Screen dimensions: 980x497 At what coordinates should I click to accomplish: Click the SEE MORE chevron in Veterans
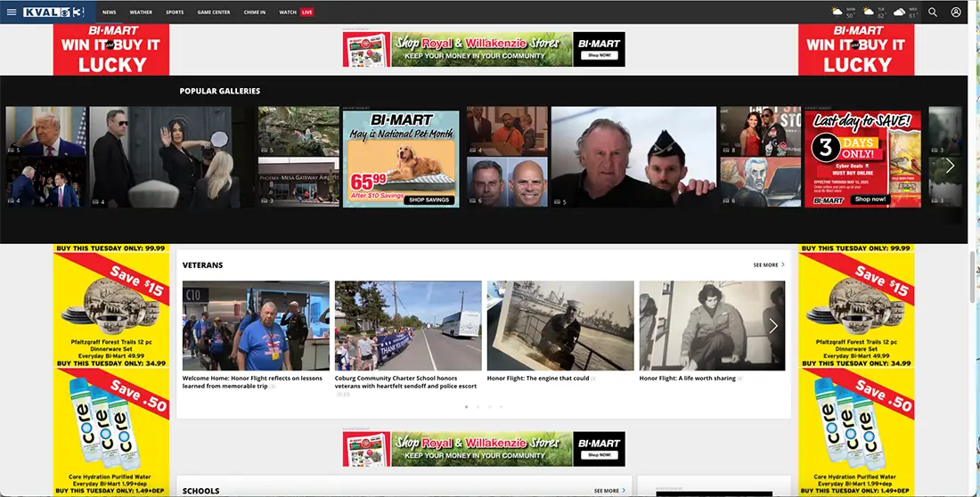(x=783, y=265)
